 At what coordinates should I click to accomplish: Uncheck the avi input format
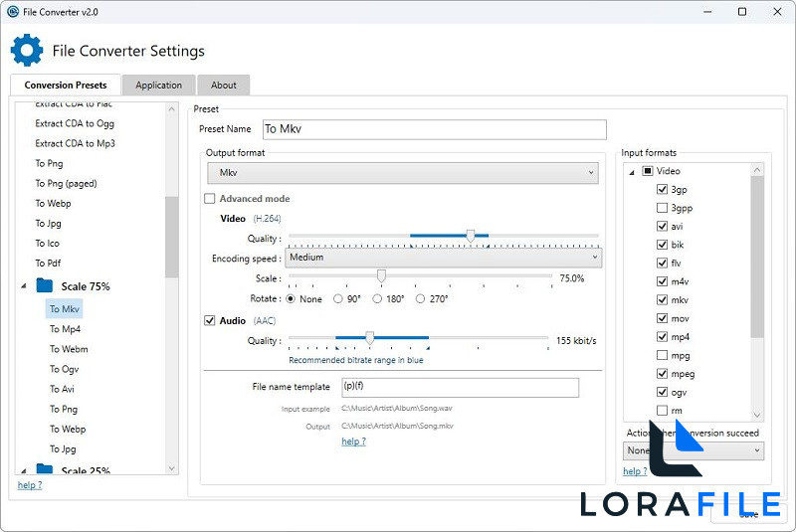[x=662, y=226]
